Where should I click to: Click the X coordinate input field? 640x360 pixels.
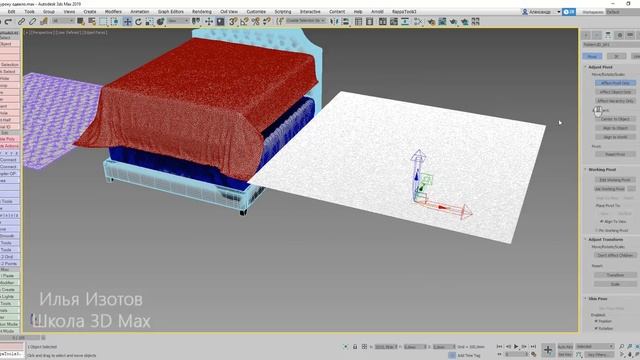click(386, 347)
